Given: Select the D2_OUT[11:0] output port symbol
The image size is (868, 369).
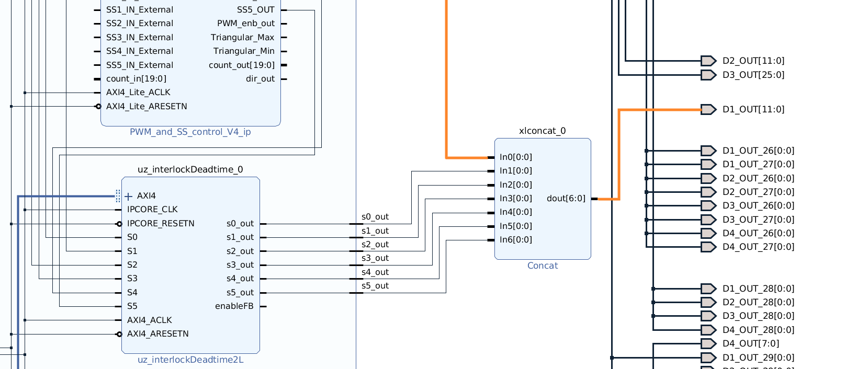Looking at the screenshot, I should pyautogui.click(x=708, y=61).
